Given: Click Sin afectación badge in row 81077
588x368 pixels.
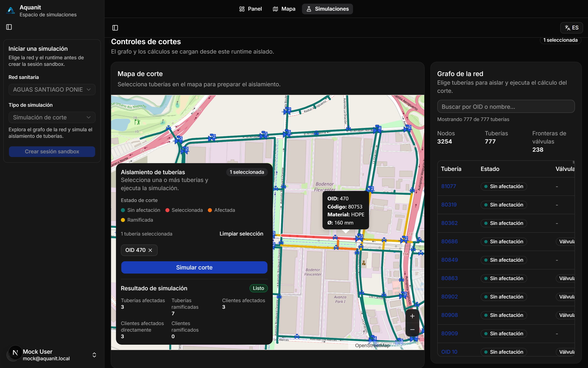Looking at the screenshot, I should click(503, 186).
